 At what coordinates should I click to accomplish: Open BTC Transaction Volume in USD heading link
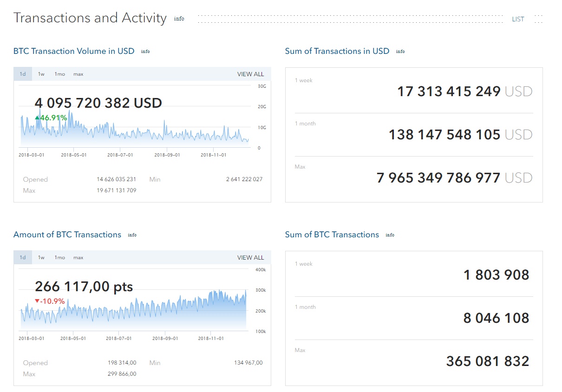click(74, 51)
